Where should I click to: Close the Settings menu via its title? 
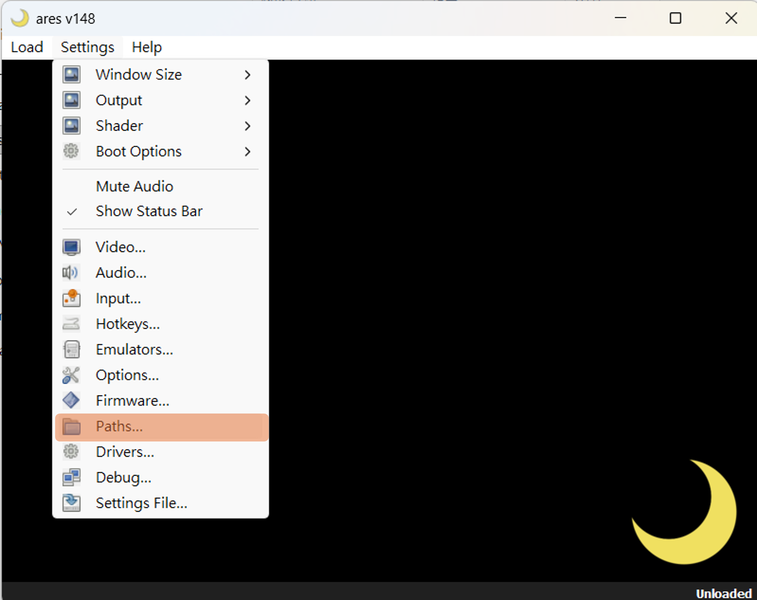tap(87, 47)
